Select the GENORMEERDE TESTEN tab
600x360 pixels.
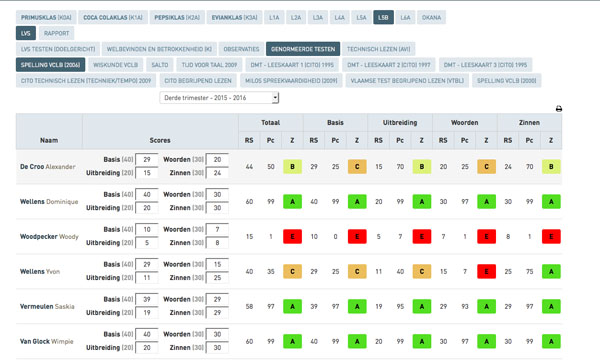pos(303,49)
